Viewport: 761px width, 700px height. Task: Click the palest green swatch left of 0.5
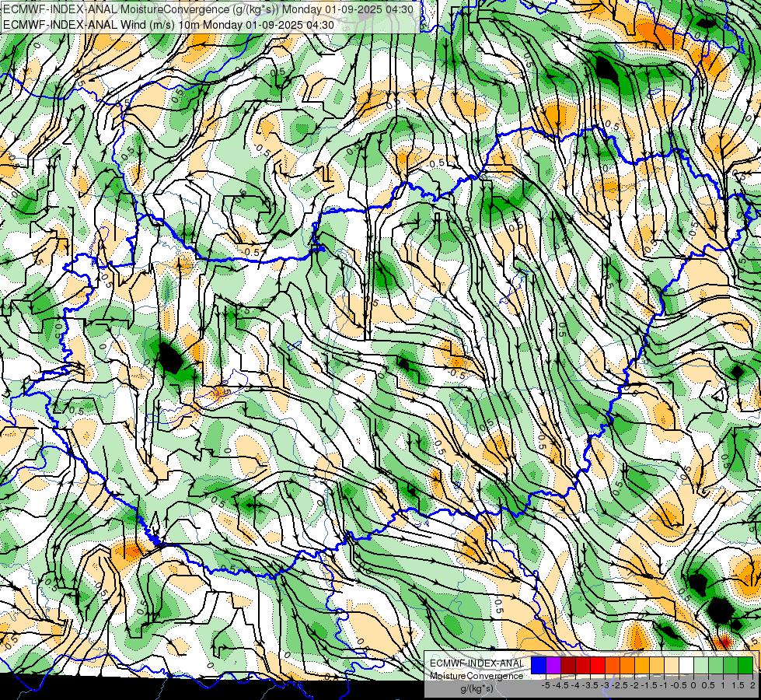701,666
